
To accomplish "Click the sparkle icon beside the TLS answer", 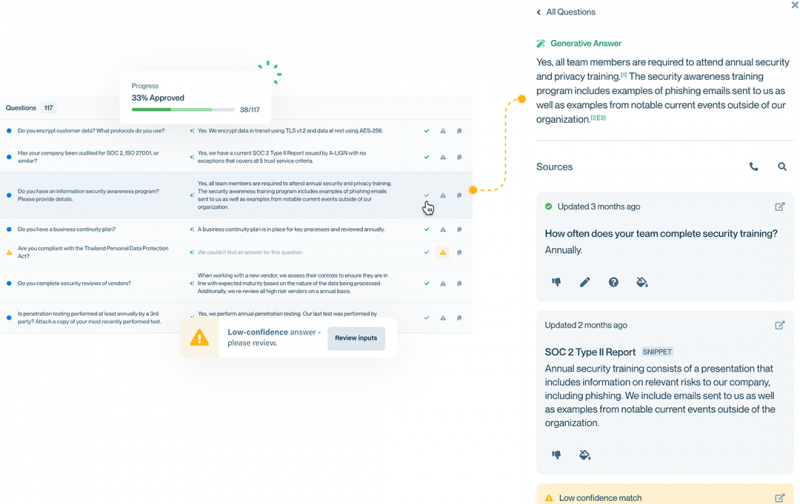I will click(192, 131).
